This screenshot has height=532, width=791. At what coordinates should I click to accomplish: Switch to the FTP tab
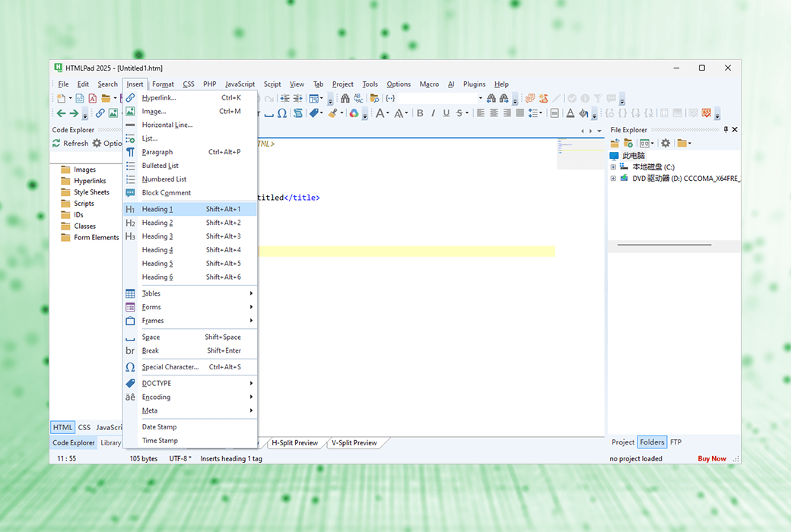tap(676, 442)
